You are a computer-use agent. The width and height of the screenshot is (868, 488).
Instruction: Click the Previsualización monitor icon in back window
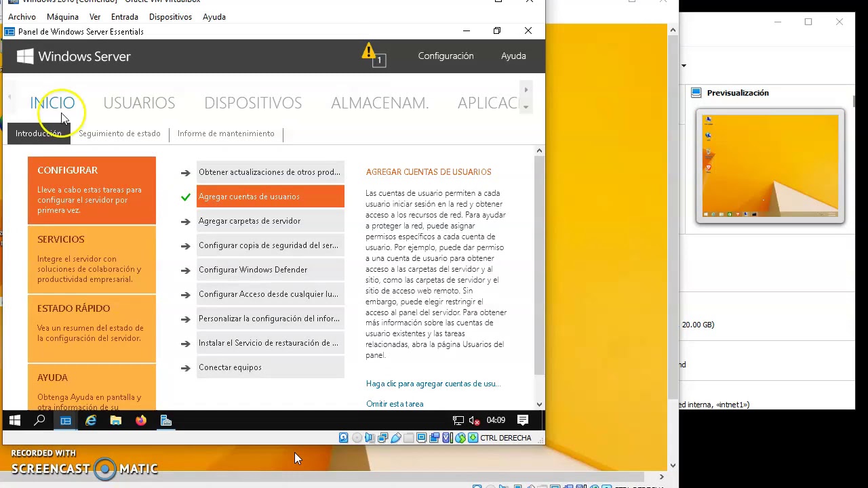pyautogui.click(x=696, y=93)
